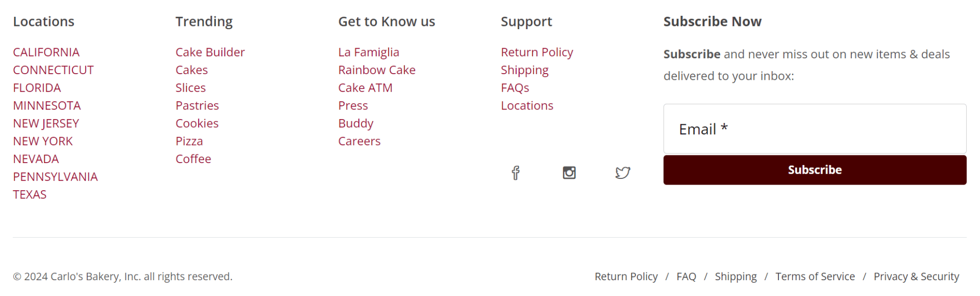View CALIFORNIA locations
The height and width of the screenshot is (296, 980).
click(x=46, y=52)
